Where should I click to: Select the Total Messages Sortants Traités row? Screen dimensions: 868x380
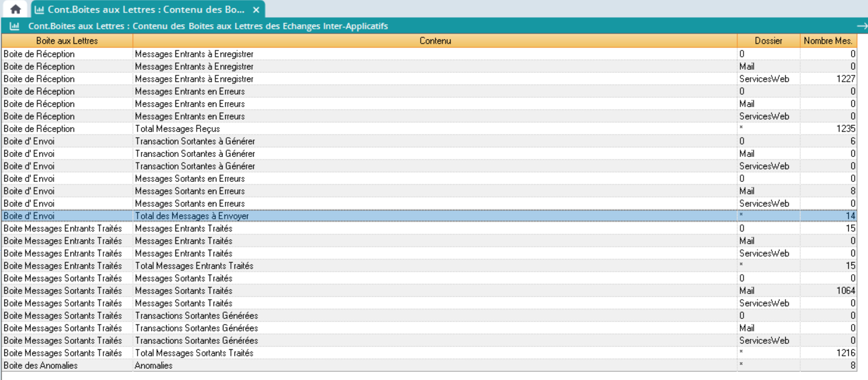click(x=194, y=353)
